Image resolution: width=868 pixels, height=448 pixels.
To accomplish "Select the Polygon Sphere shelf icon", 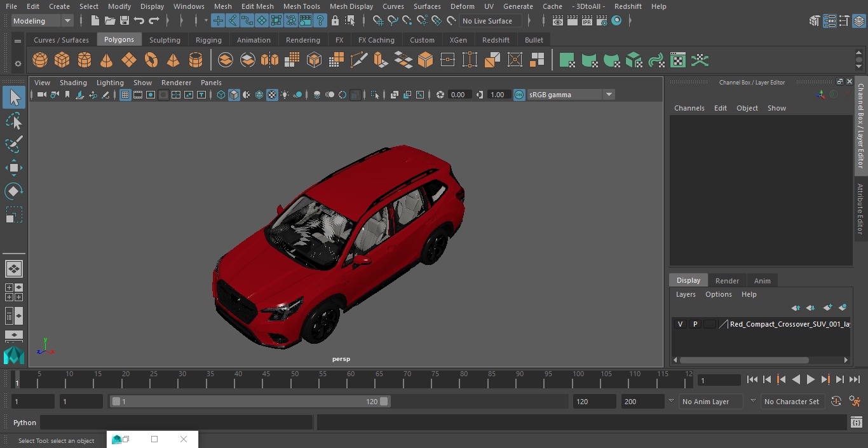I will point(40,60).
